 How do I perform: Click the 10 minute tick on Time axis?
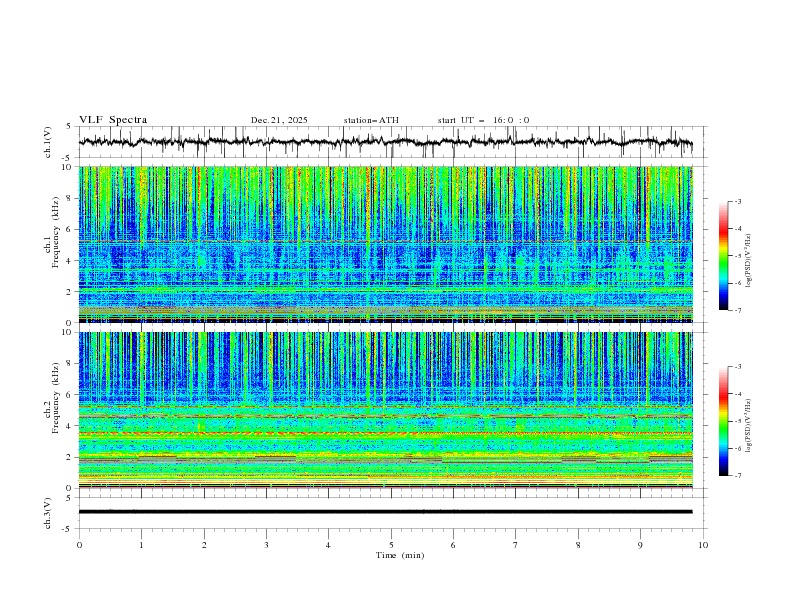click(x=703, y=545)
